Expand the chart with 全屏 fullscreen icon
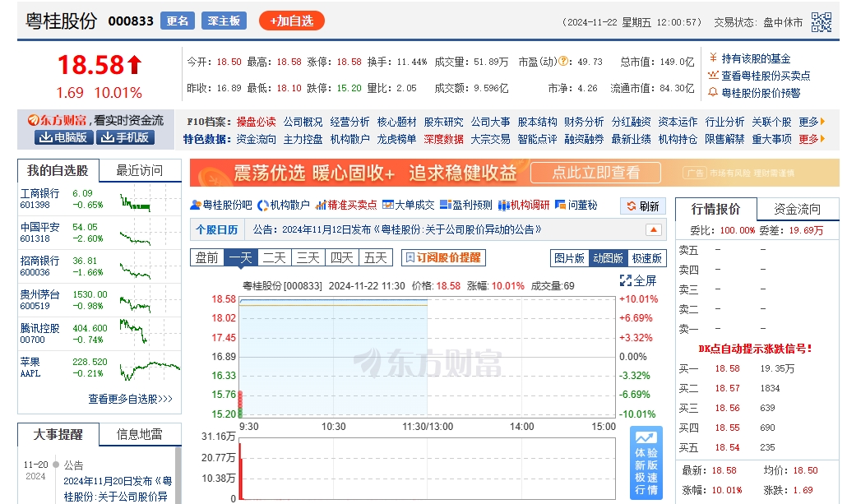The height and width of the screenshot is (504, 847). pyautogui.click(x=638, y=280)
